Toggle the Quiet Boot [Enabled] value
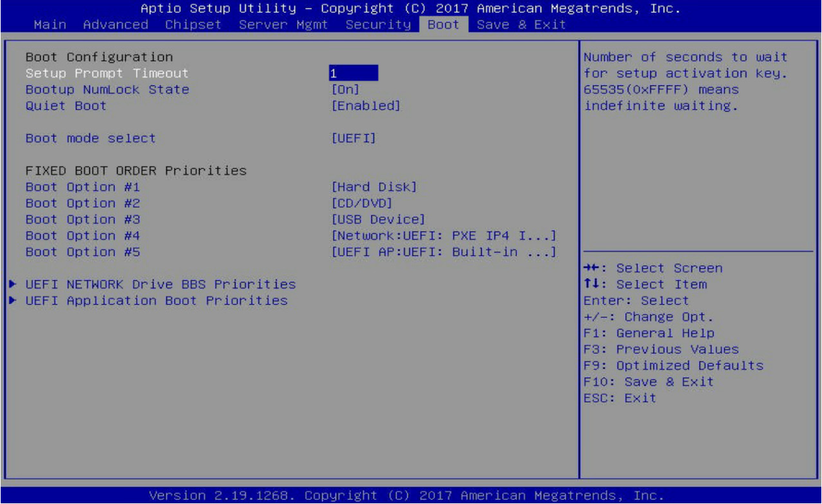Viewport: 822px width, 504px height. coord(365,106)
